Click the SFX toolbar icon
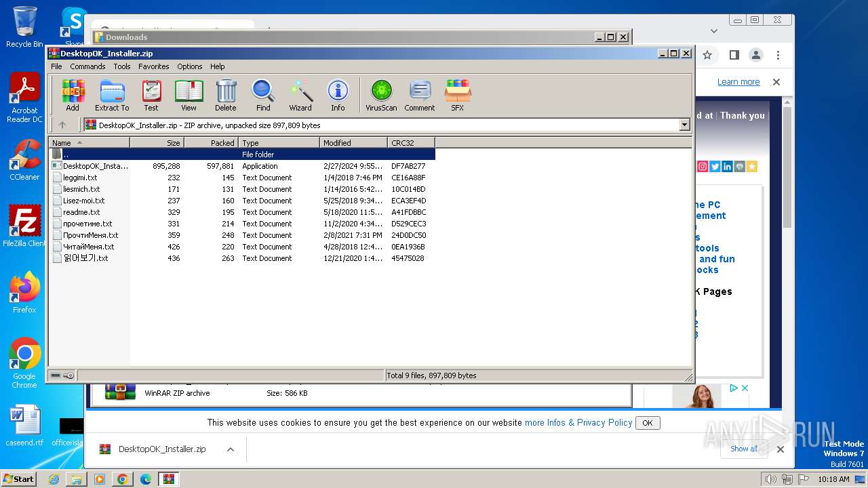This screenshot has height=488, width=868. pyautogui.click(x=458, y=95)
